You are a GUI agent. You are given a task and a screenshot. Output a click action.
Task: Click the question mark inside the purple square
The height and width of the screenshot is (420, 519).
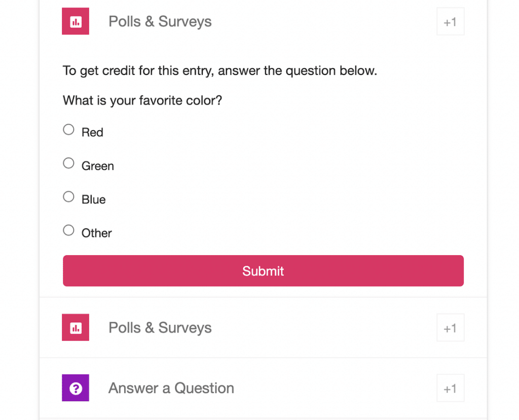tap(75, 388)
